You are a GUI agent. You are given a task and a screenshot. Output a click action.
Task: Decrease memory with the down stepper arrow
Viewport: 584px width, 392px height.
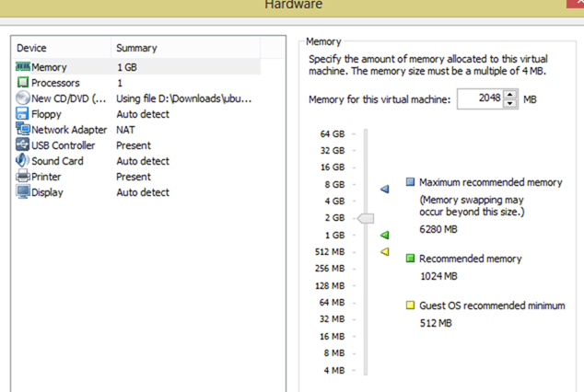[509, 103]
